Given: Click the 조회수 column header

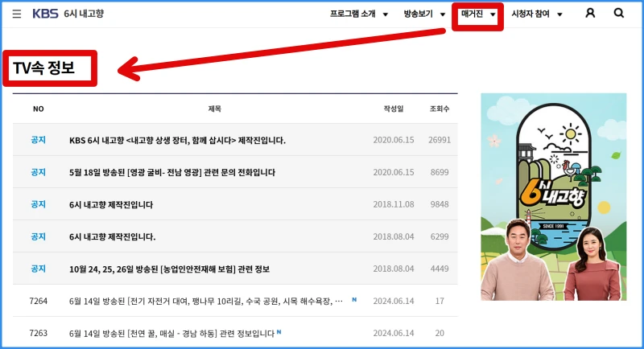Looking at the screenshot, I should 440,109.
